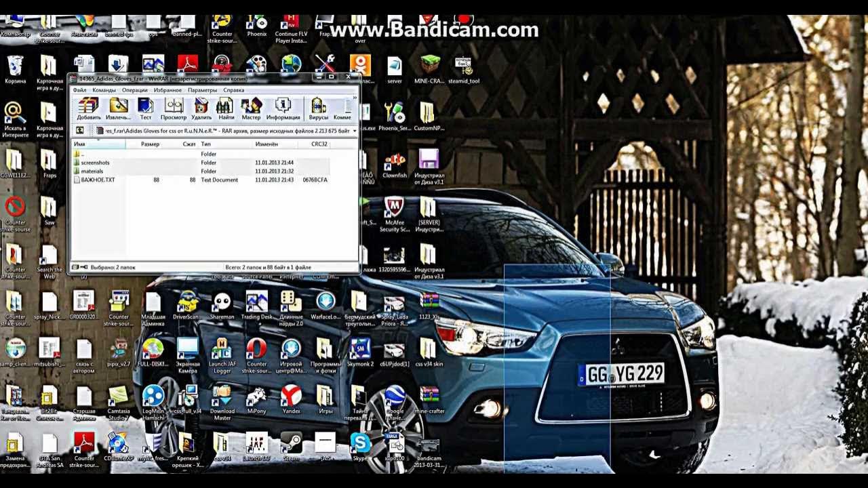Screen dimensions: 868x488
Task: Open the Справка menu
Action: pos(233,90)
